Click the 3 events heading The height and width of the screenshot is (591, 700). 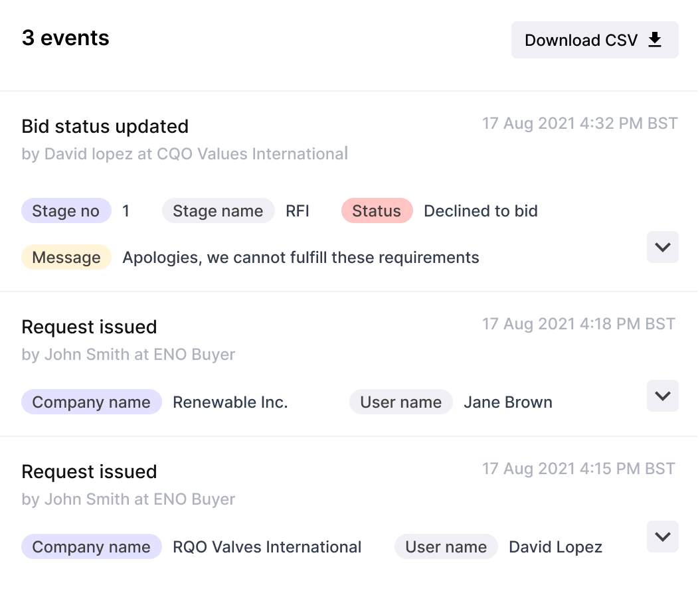(x=66, y=38)
